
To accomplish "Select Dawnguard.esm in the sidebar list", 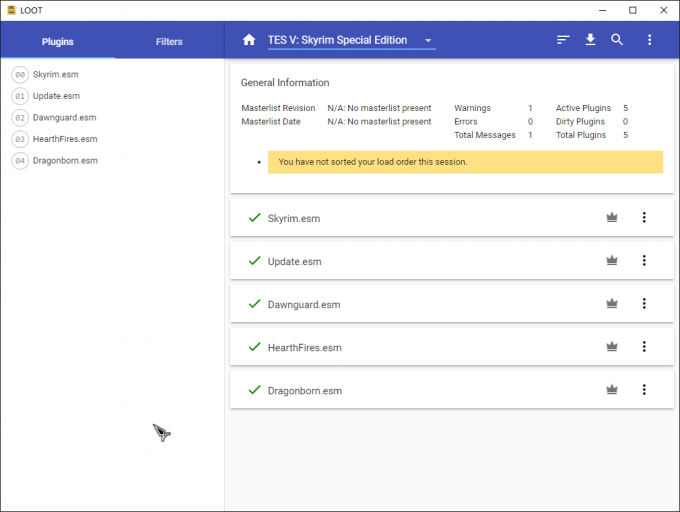I will point(65,117).
